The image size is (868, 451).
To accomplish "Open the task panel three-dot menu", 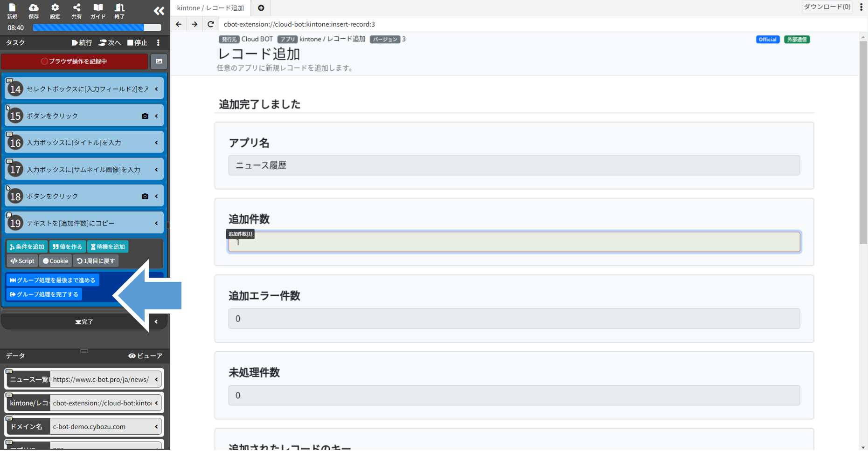I will coord(159,42).
